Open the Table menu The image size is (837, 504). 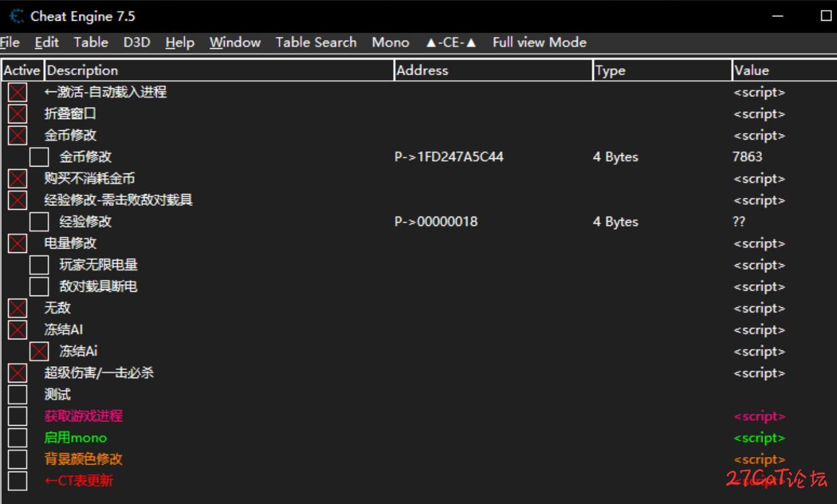pos(91,43)
